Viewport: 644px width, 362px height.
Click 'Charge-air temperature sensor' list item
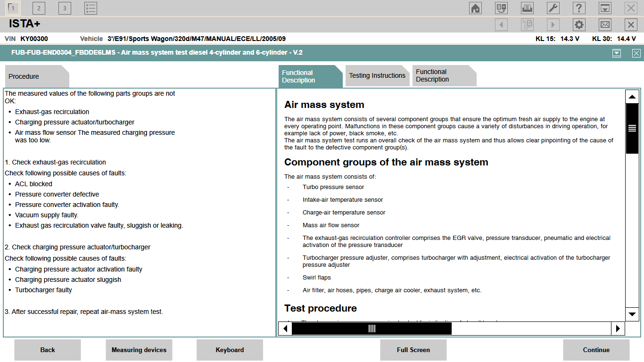click(344, 213)
